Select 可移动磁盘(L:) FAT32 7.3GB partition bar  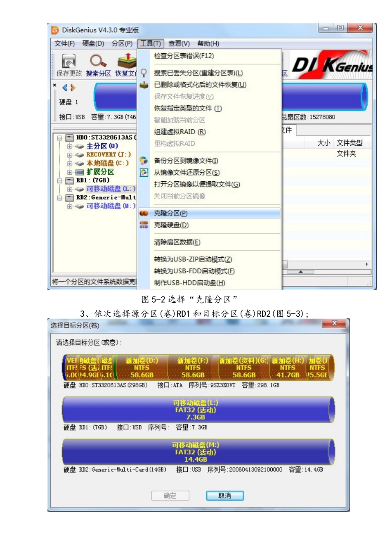coord(198,410)
